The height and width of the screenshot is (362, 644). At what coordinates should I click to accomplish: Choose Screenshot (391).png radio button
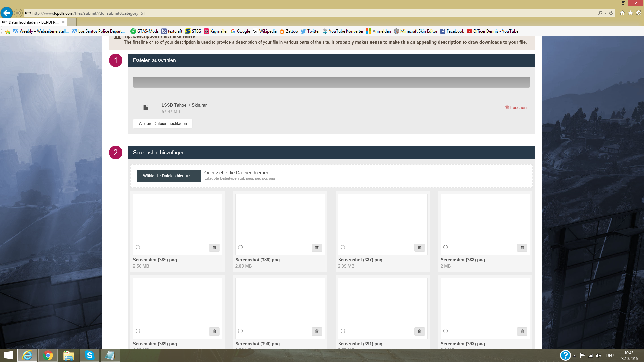tap(343, 331)
